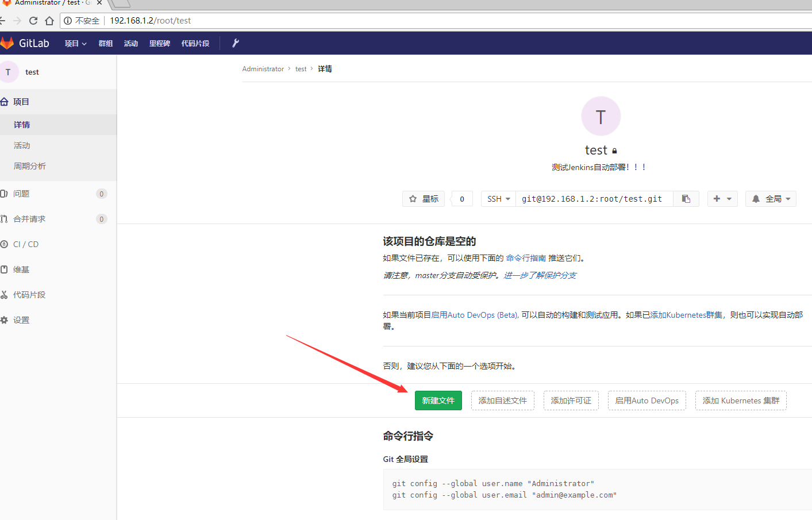Click 详情 in breadcrumb

(x=325, y=69)
